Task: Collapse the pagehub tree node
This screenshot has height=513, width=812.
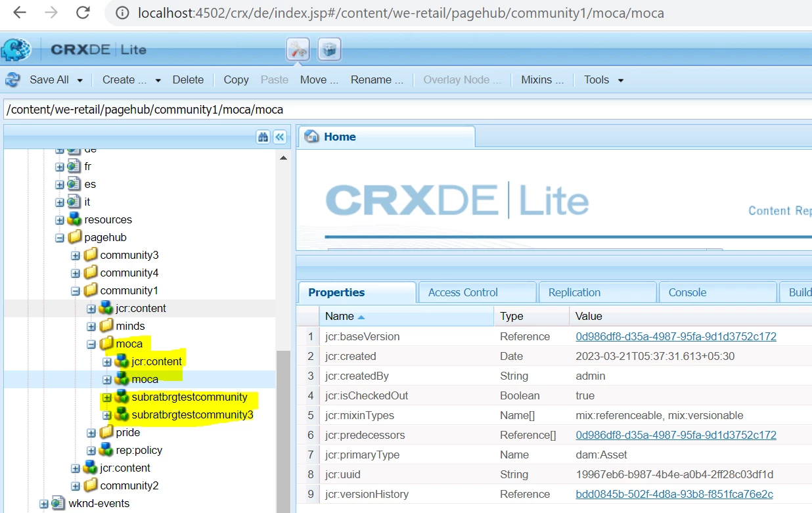Action: point(60,238)
